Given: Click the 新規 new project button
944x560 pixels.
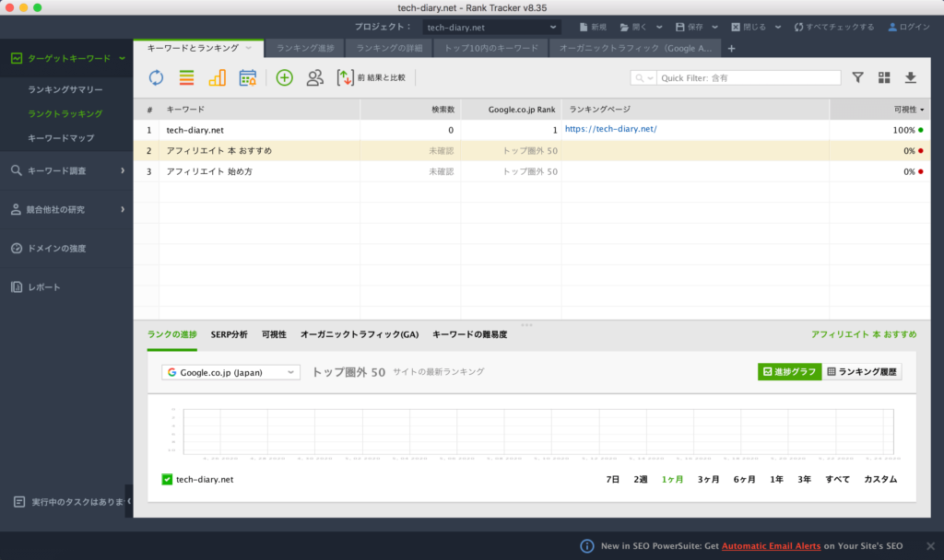Looking at the screenshot, I should pos(593,27).
